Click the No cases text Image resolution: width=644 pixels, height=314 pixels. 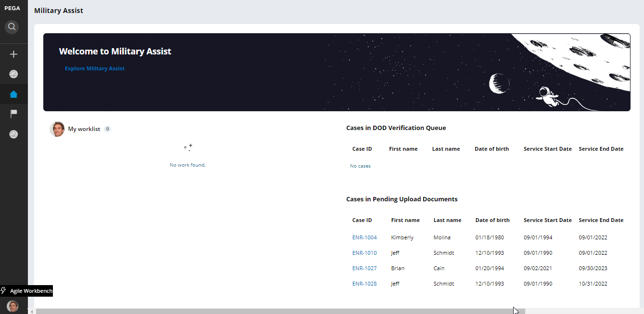click(x=360, y=166)
